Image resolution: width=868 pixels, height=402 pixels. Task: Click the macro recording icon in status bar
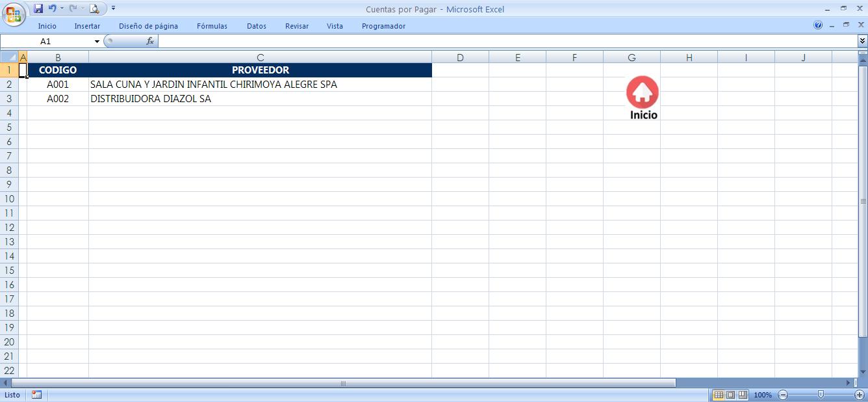tap(36, 395)
